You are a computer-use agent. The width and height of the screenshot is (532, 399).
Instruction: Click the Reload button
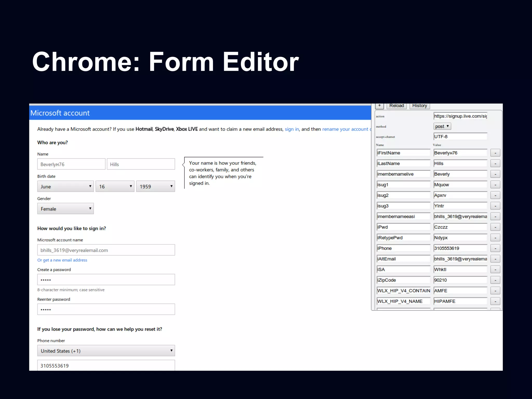pyautogui.click(x=396, y=106)
